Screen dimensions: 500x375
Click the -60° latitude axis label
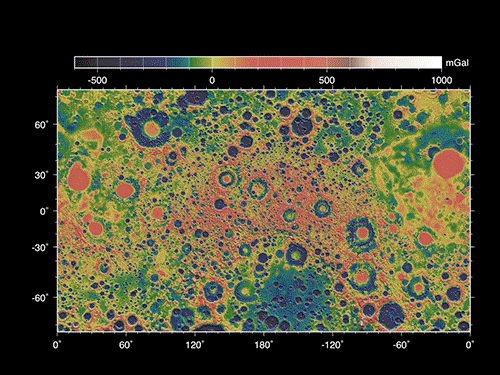point(40,298)
